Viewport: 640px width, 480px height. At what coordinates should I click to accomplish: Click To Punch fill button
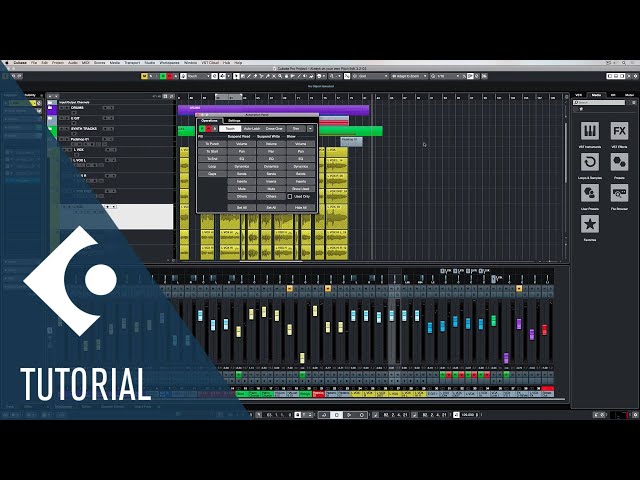[x=212, y=144]
